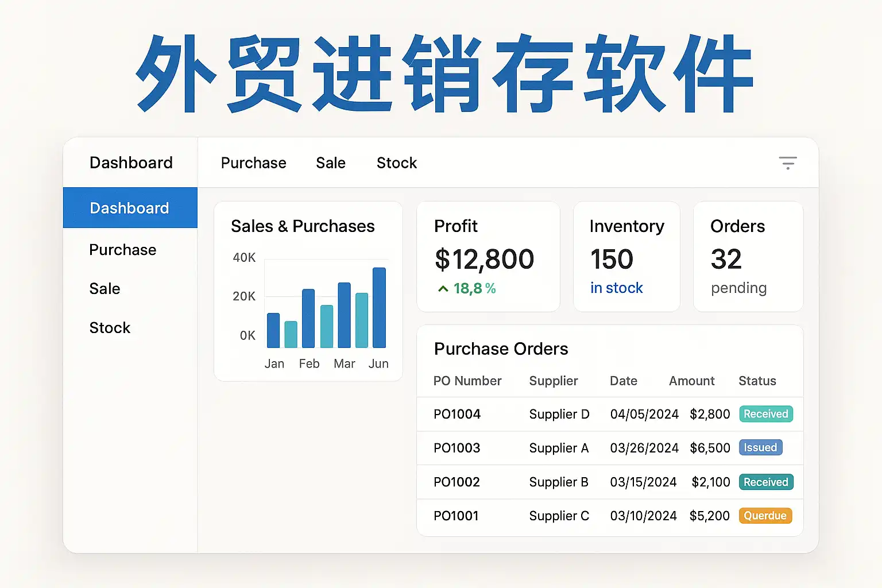Select the highlighted Dashboard sidebar item
This screenshot has height=588, width=882.
[130, 208]
